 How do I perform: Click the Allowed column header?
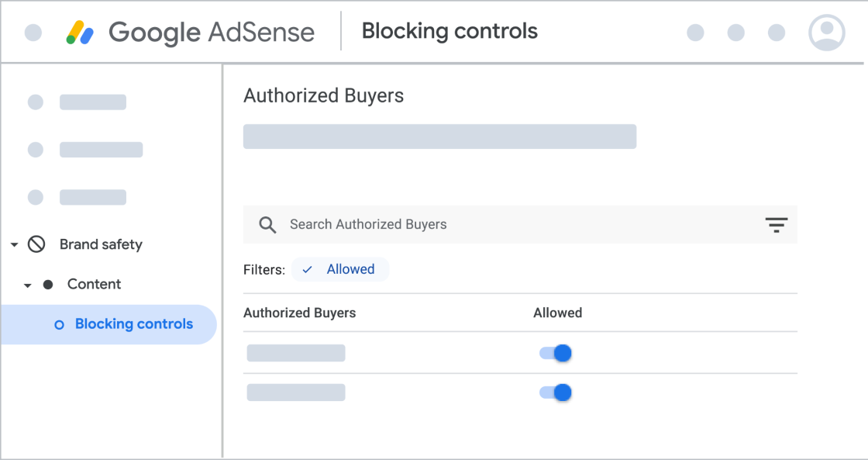coord(557,313)
